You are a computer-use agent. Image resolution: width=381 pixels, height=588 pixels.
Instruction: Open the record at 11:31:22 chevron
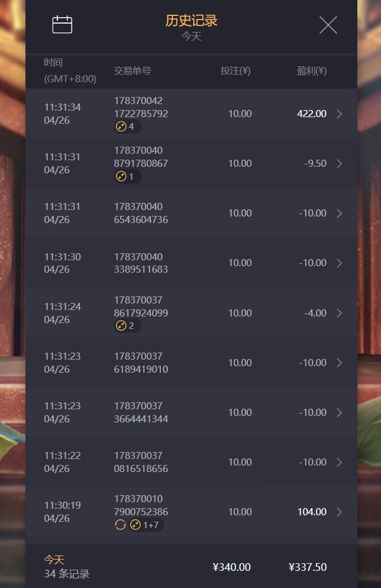(x=340, y=462)
